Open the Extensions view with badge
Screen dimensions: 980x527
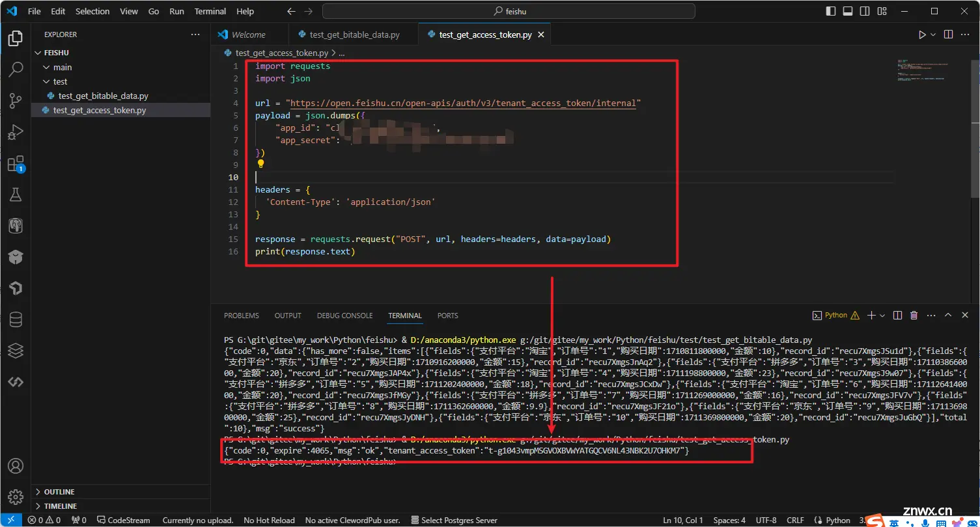tap(15, 163)
